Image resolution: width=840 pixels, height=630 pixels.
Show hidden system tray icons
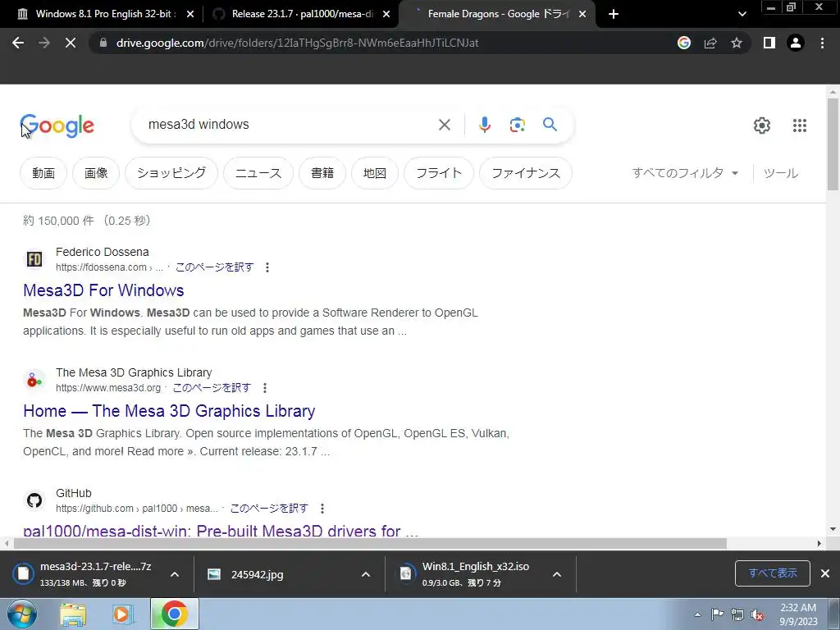click(697, 615)
